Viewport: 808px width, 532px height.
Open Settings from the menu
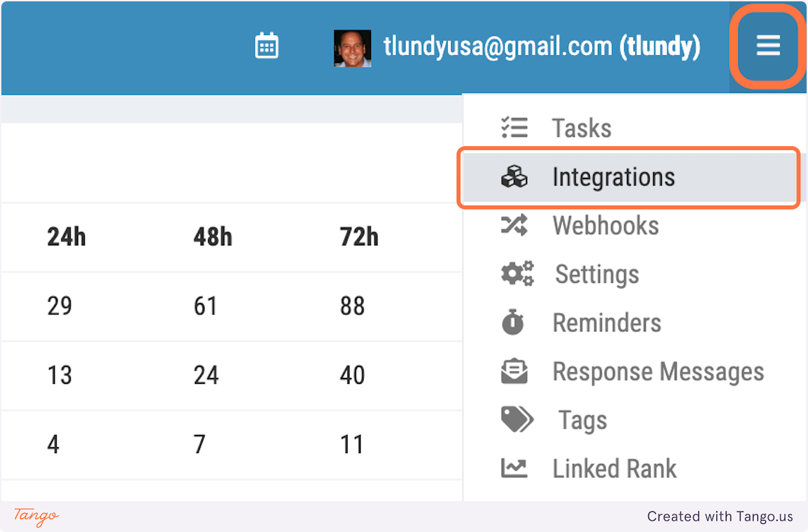coord(597,274)
